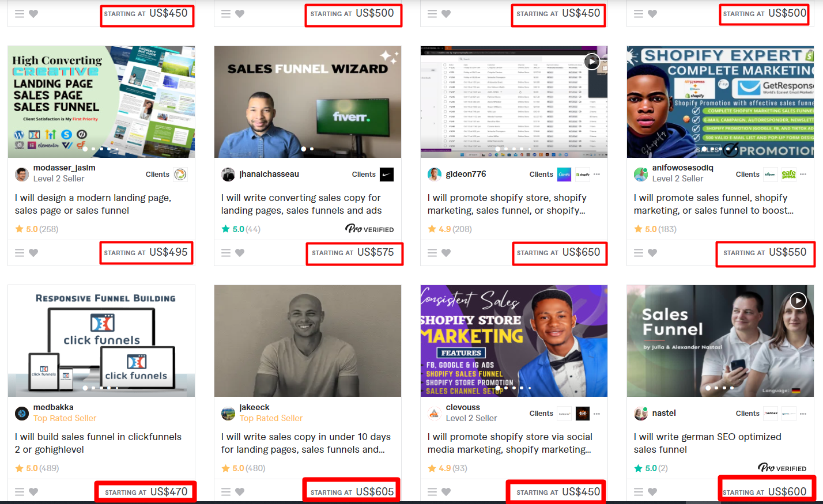This screenshot has width=823, height=504.
Task: Open jhanaichasseau seller name link
Action: [269, 174]
